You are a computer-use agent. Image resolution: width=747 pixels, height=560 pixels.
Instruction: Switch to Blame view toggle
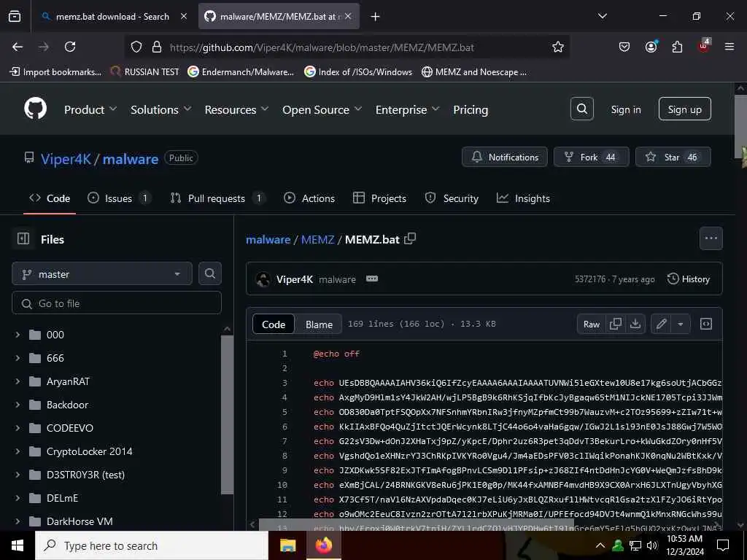pos(319,324)
